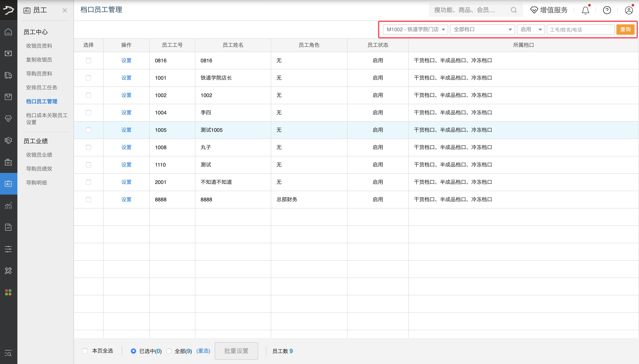Check the box for employee 1001
639x364 pixels.
point(88,78)
